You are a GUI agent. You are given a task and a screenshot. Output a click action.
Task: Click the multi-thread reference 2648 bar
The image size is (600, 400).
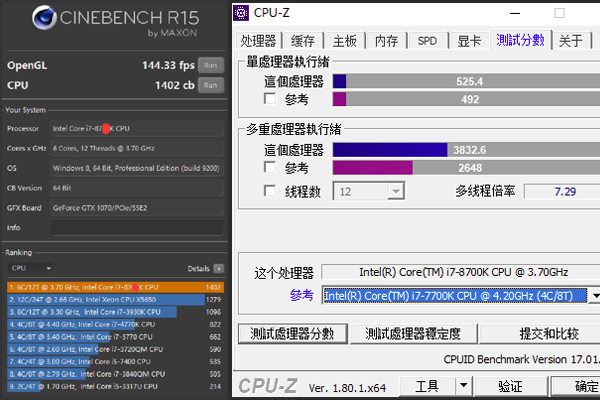click(x=466, y=168)
